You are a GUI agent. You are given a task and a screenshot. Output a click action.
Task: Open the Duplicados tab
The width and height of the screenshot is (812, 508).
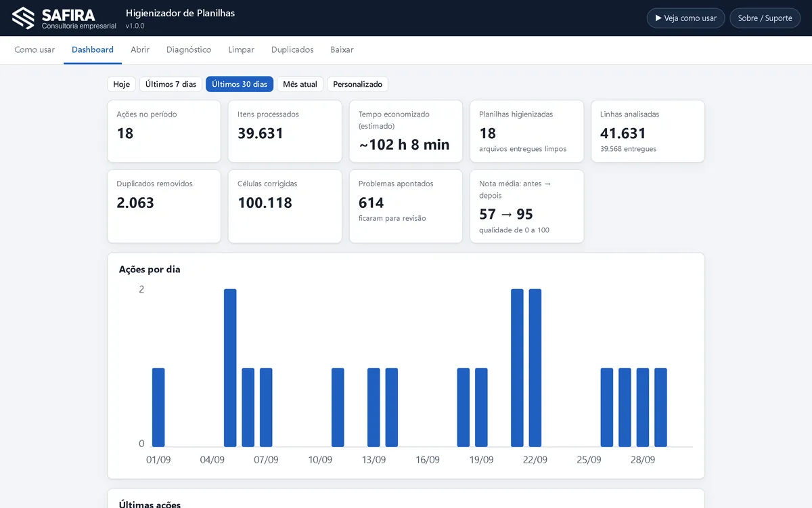(x=292, y=49)
